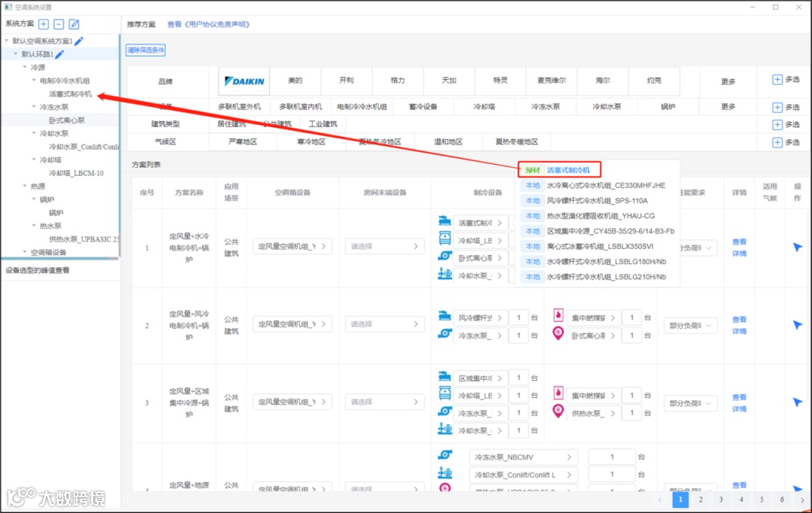Click the 多选 plus icon in 设备 row

(x=777, y=108)
